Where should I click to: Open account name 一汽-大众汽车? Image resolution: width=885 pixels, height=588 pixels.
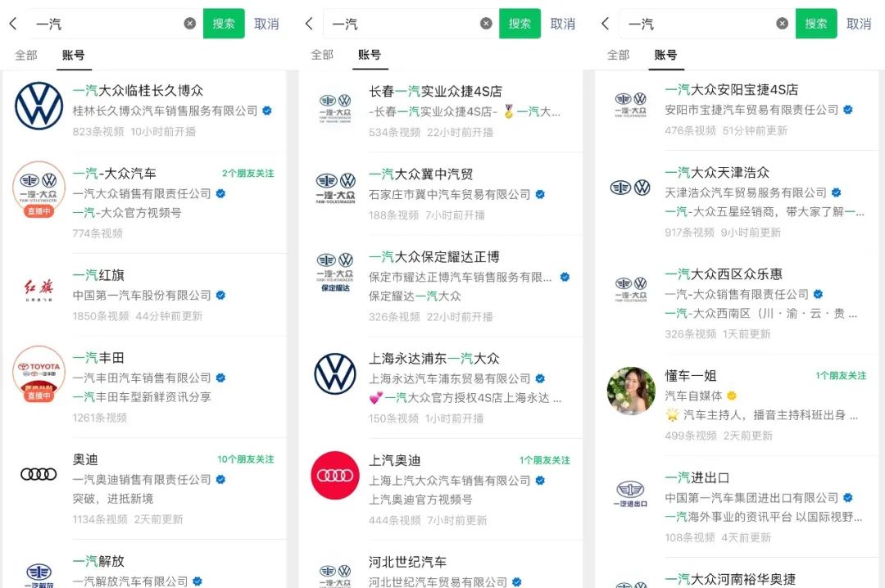click(115, 174)
